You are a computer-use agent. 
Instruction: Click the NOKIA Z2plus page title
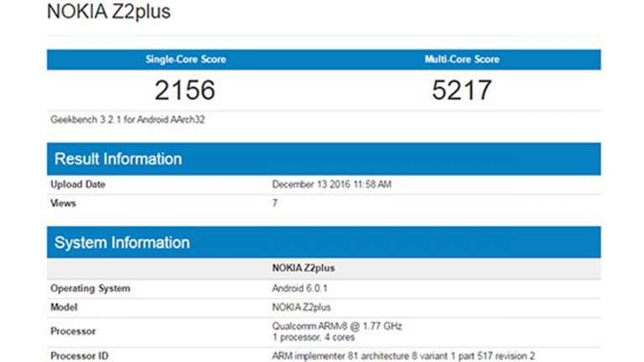pos(108,11)
